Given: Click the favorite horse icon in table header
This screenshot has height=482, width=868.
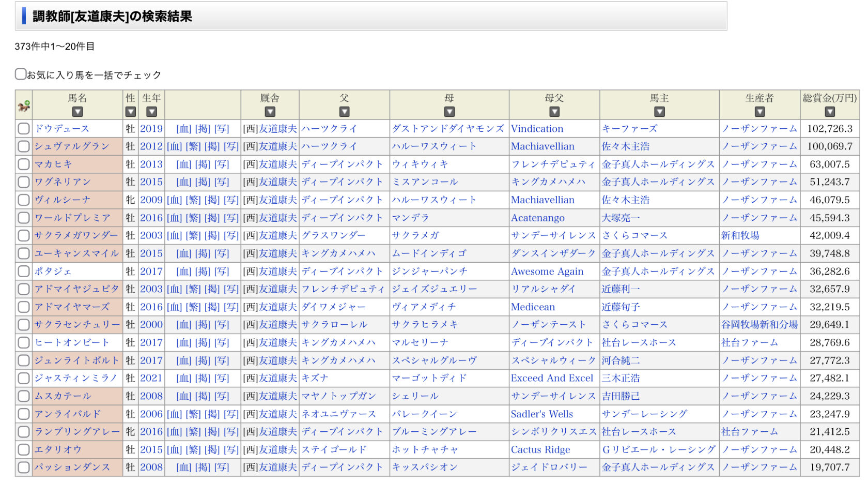Looking at the screenshot, I should (24, 106).
